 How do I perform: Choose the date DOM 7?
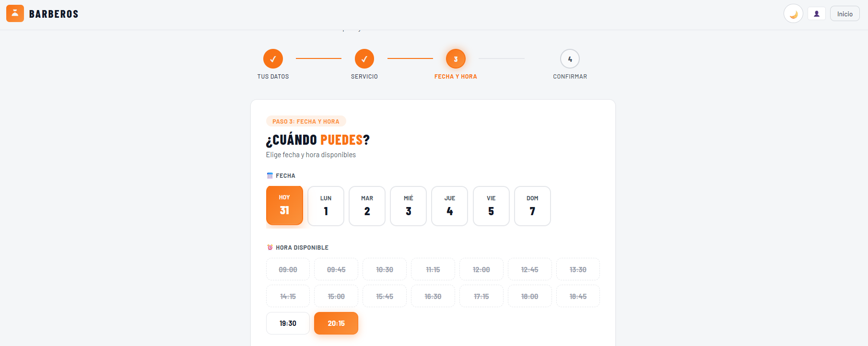point(532,206)
